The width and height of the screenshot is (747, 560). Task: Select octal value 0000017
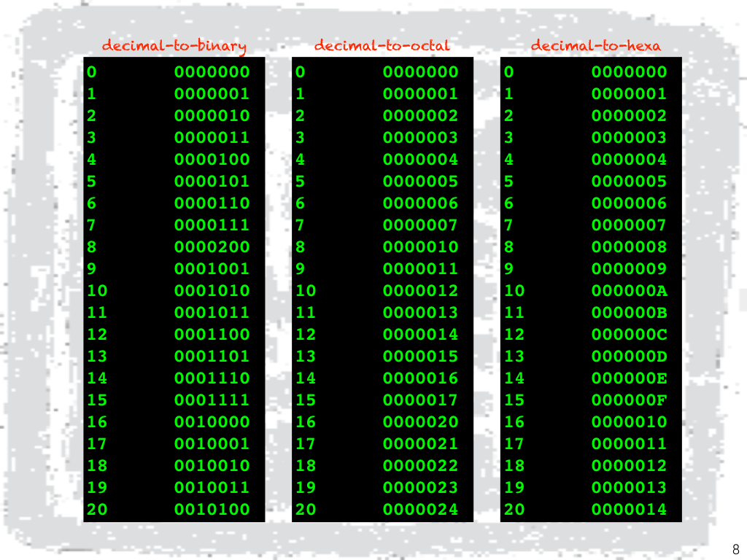420,400
